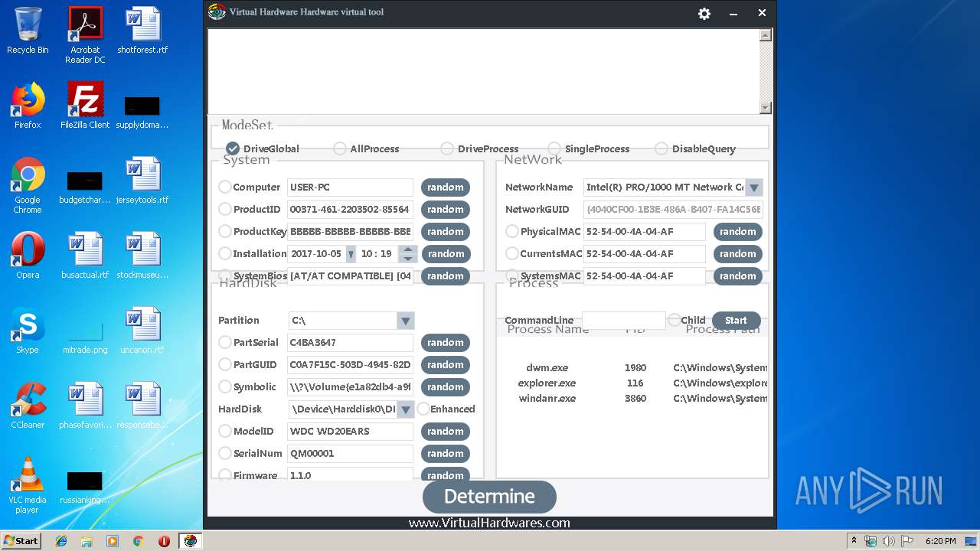The image size is (980, 551).
Task: Open www.VirtualHardwares.com link
Action: click(x=489, y=523)
